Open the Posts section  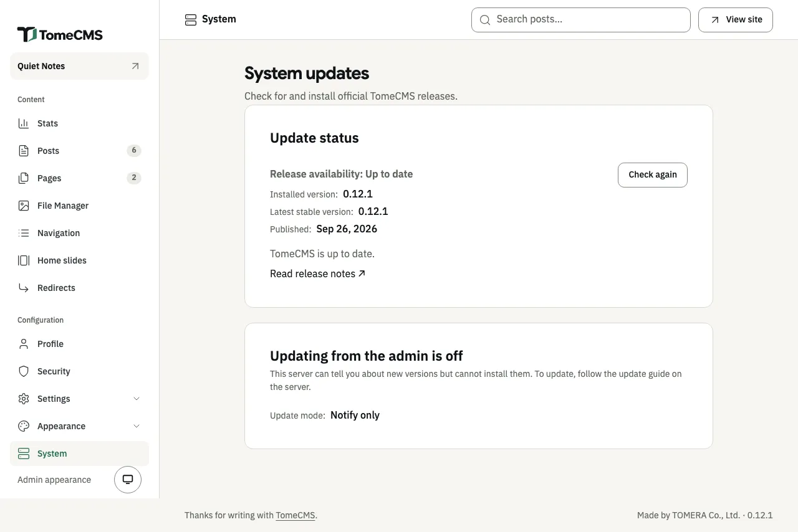coord(79,151)
